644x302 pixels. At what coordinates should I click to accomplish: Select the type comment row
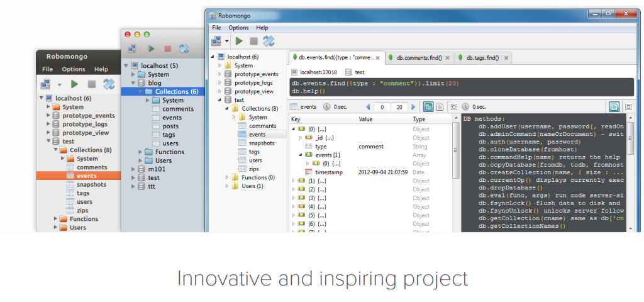pos(370,146)
